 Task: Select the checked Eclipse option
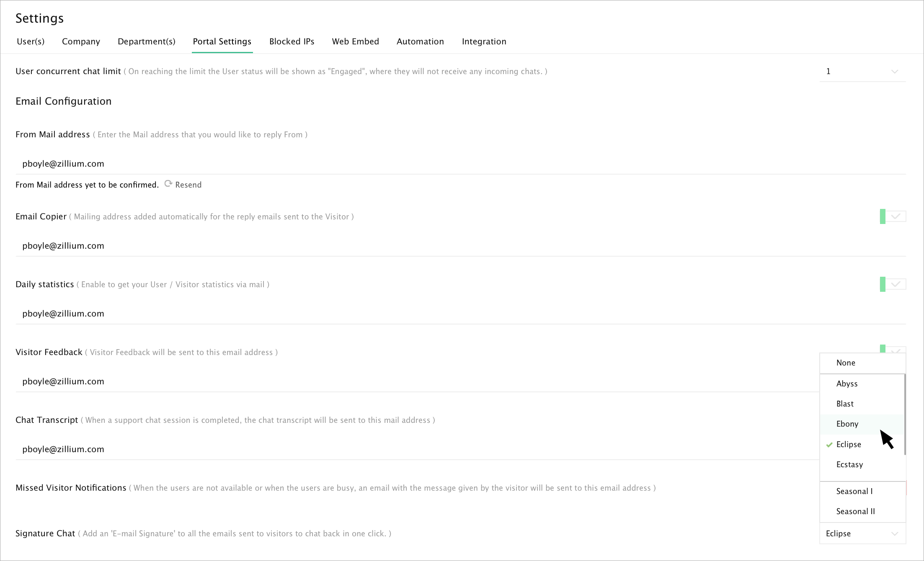tap(849, 444)
